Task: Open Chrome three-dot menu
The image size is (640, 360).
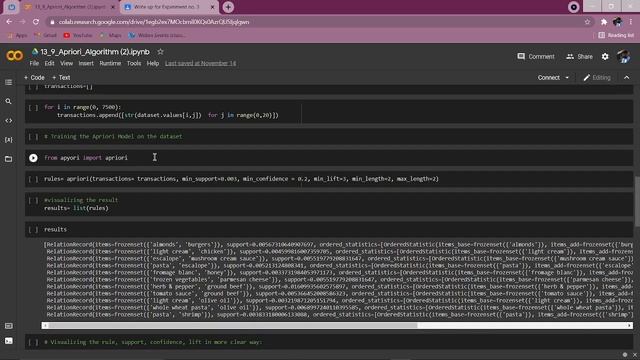Action: (631, 22)
